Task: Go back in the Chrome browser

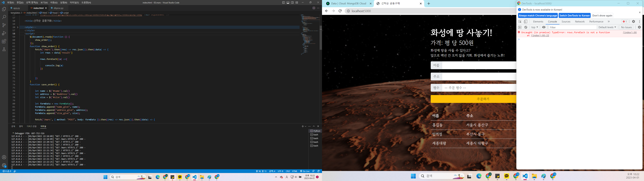Action: tap(327, 11)
